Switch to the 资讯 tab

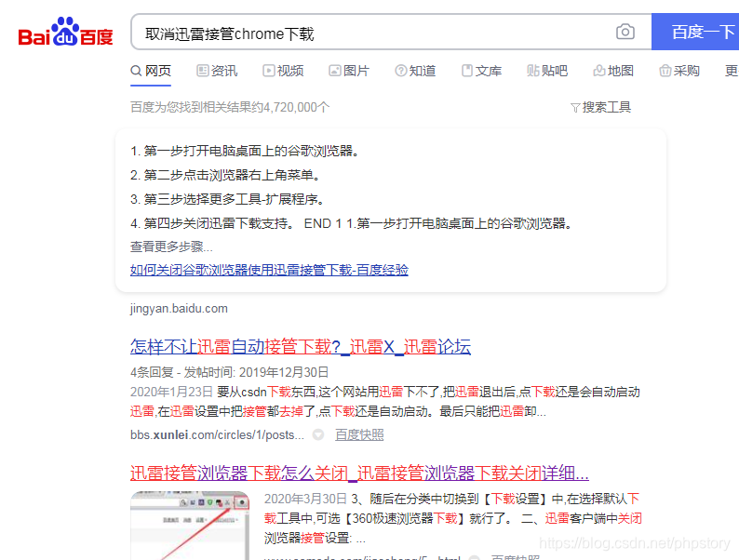point(217,71)
